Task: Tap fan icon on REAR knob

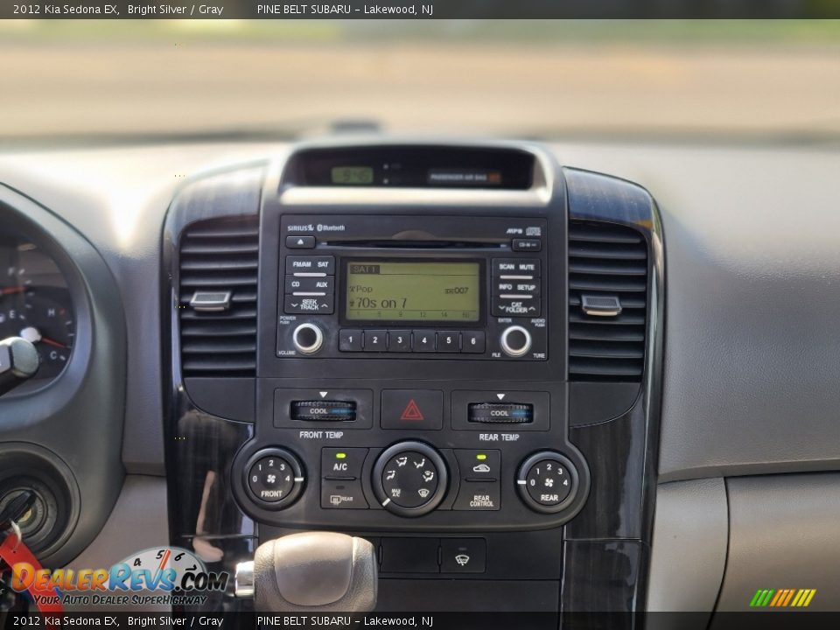Action: point(549,482)
